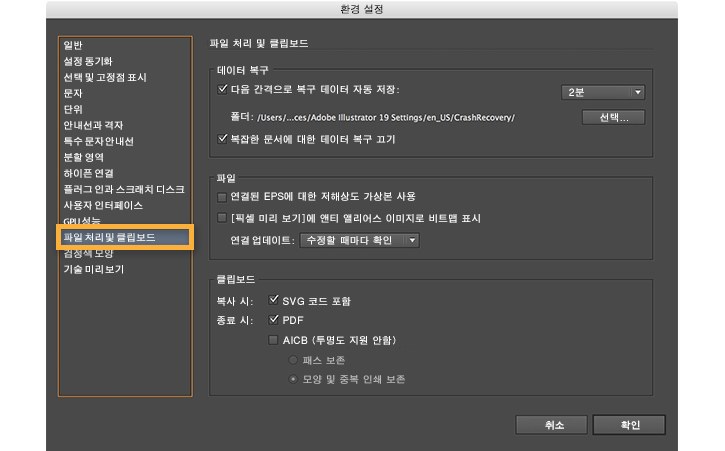Click the CrashRecovery folder path text
725x451 pixels.
click(x=386, y=117)
